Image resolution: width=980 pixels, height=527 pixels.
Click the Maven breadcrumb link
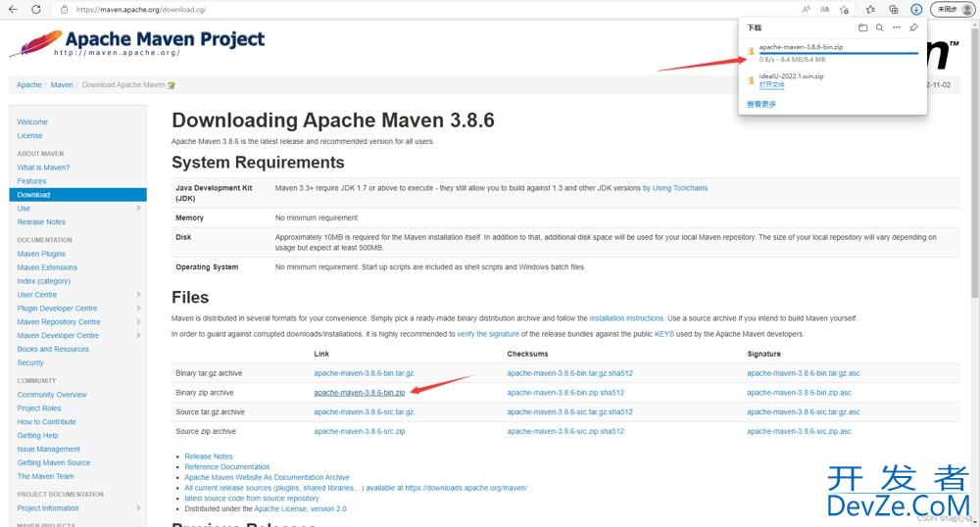click(x=62, y=85)
